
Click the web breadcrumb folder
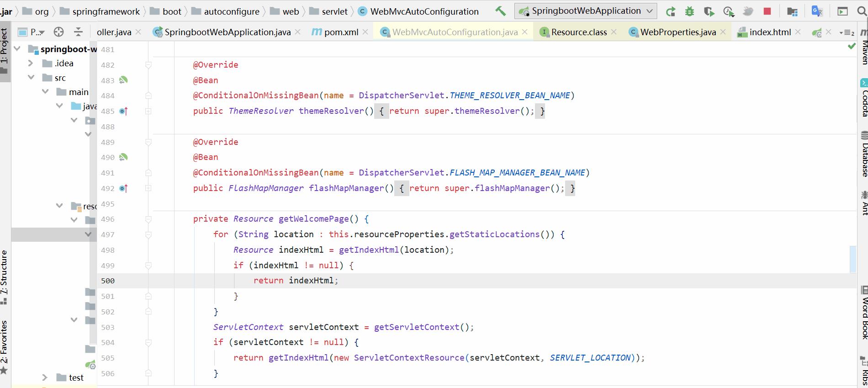291,11
